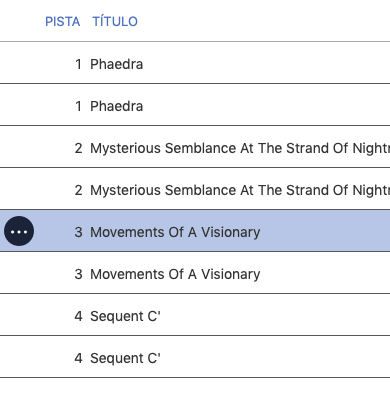
Task: Select the second Phaedra track title
Action: click(x=117, y=106)
